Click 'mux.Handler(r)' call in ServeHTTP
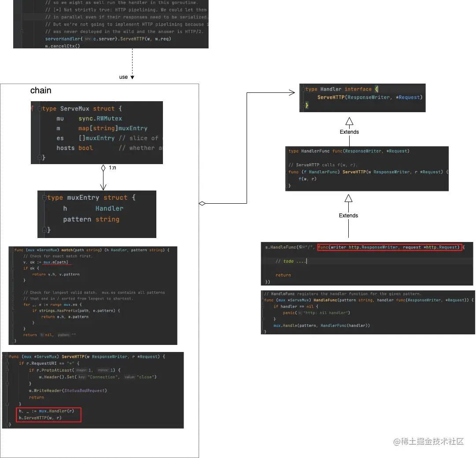476x458 pixels. coord(56,411)
